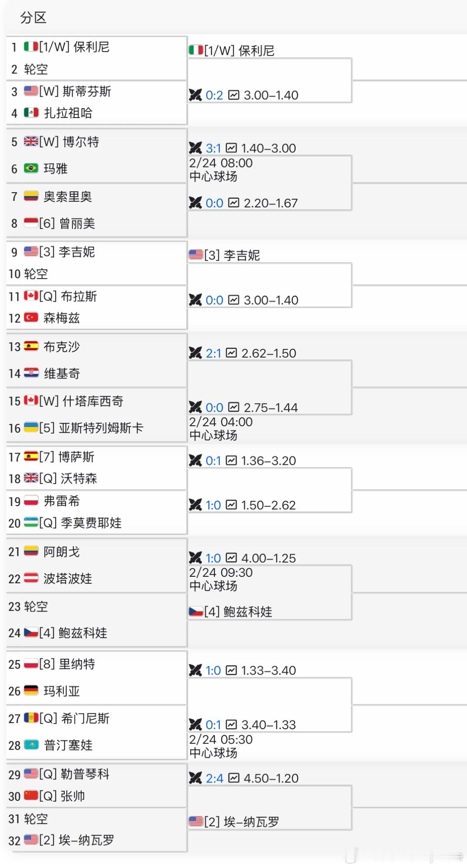Click odds chart icon next to 3.00–1.40
Viewport: 467px width, 868px height.
[233, 95]
